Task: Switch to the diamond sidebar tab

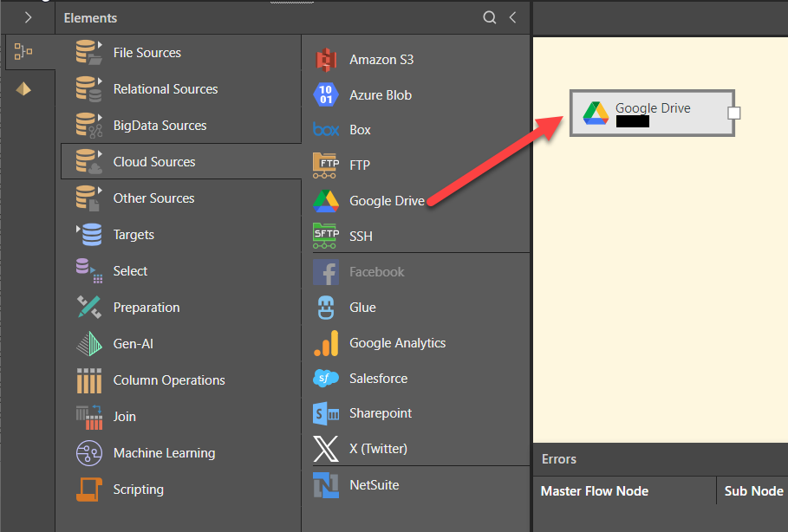Action: (x=23, y=89)
